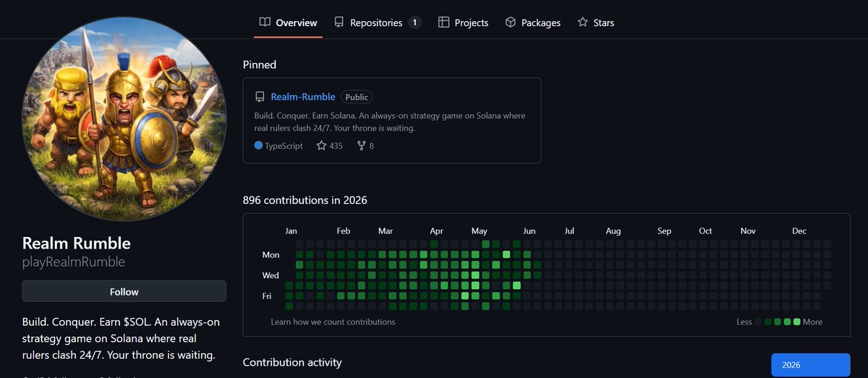This screenshot has width=868, height=378.
Task: Click the Mon row label on graph
Action: tap(271, 254)
